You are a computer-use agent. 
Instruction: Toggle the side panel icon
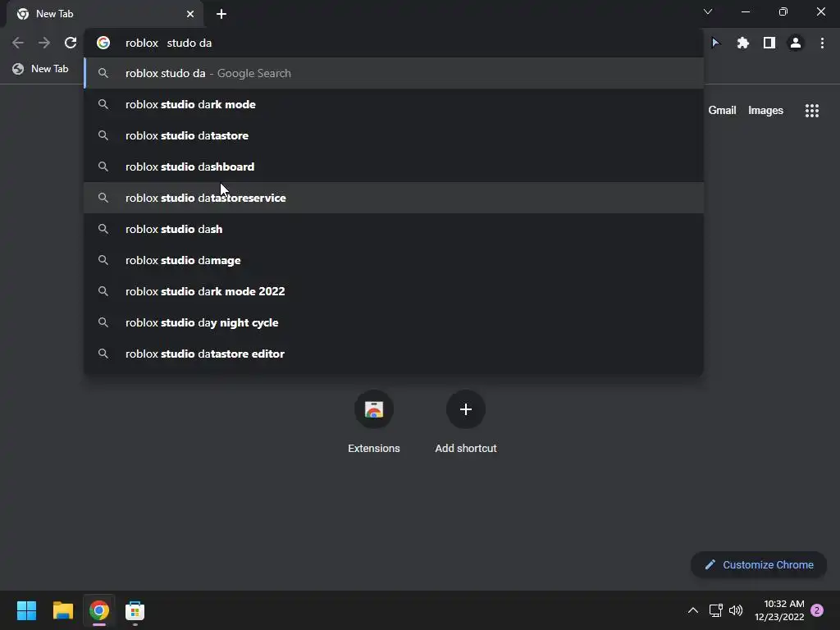pyautogui.click(x=769, y=43)
